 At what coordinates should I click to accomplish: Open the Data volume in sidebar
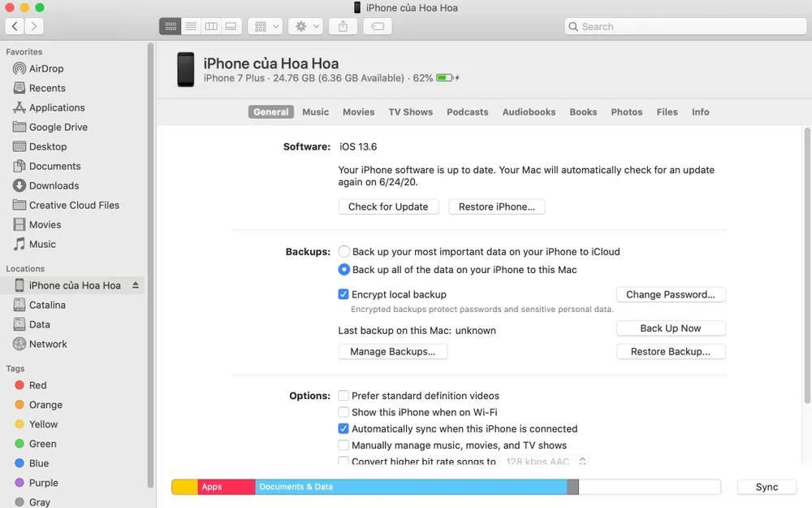(x=32, y=324)
